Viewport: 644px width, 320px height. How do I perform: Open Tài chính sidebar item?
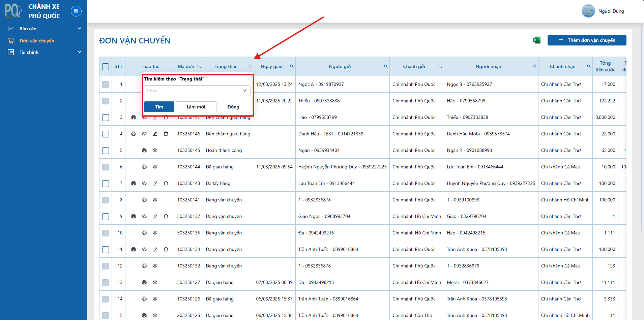click(29, 52)
